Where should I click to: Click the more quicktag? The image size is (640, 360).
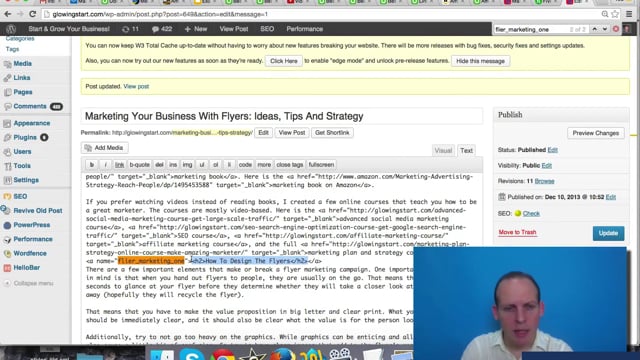[x=264, y=165]
